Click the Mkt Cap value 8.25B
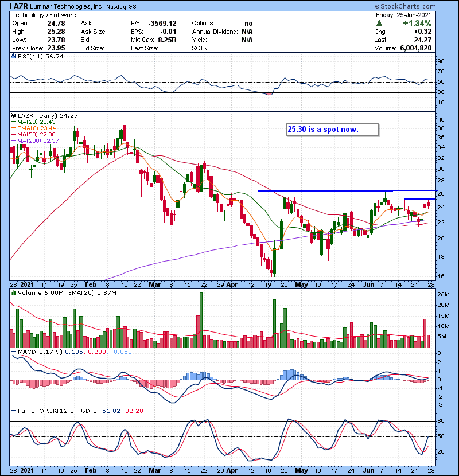 coord(167,40)
